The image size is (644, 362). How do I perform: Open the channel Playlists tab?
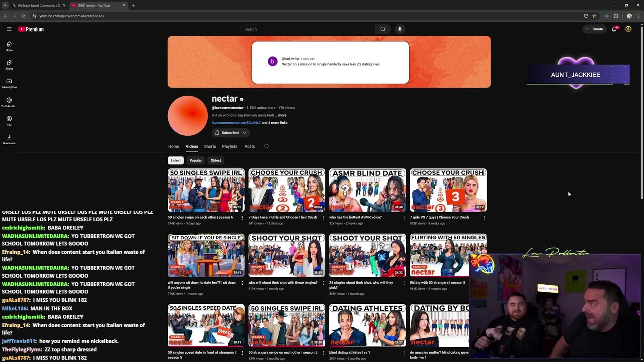coord(229,146)
